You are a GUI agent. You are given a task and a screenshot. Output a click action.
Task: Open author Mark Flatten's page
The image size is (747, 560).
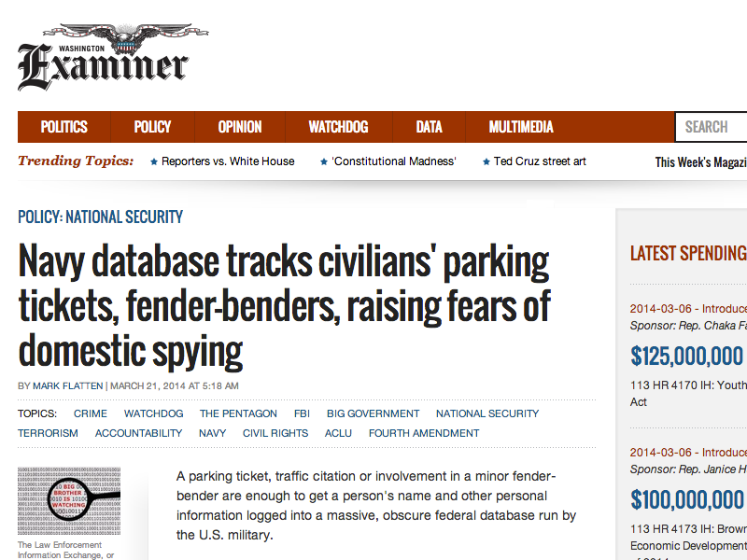coord(68,385)
